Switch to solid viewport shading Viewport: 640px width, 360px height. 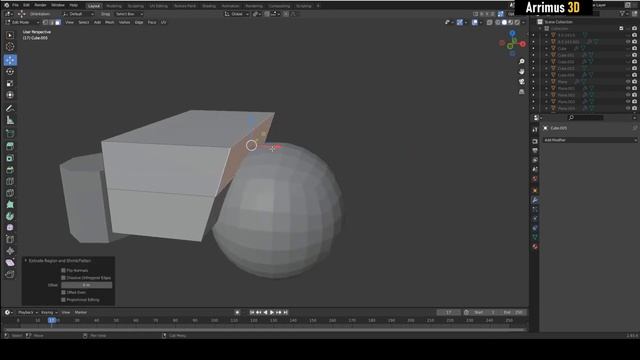tap(504, 22)
